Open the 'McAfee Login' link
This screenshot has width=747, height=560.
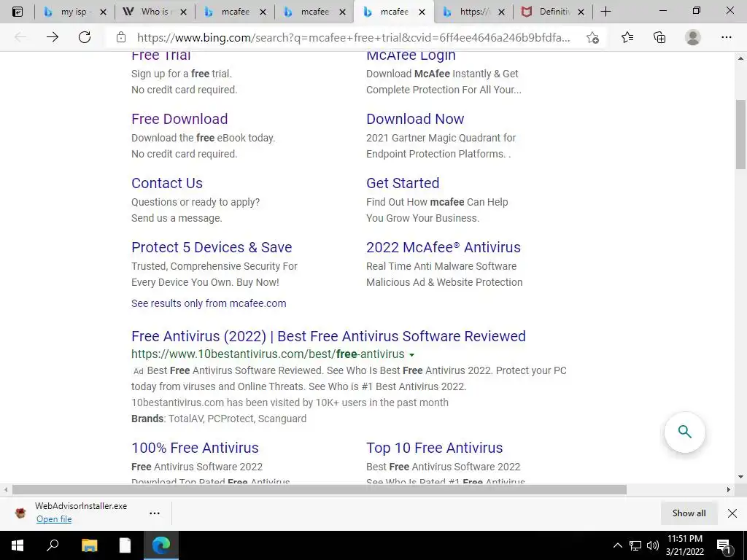[411, 55]
